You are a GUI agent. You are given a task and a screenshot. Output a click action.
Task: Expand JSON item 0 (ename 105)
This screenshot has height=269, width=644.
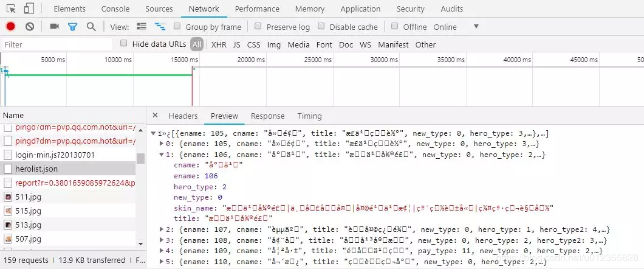tap(162, 144)
